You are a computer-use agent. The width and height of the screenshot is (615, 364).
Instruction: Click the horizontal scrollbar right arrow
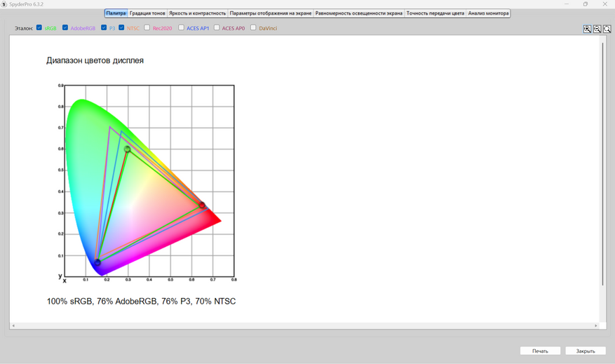click(596, 325)
